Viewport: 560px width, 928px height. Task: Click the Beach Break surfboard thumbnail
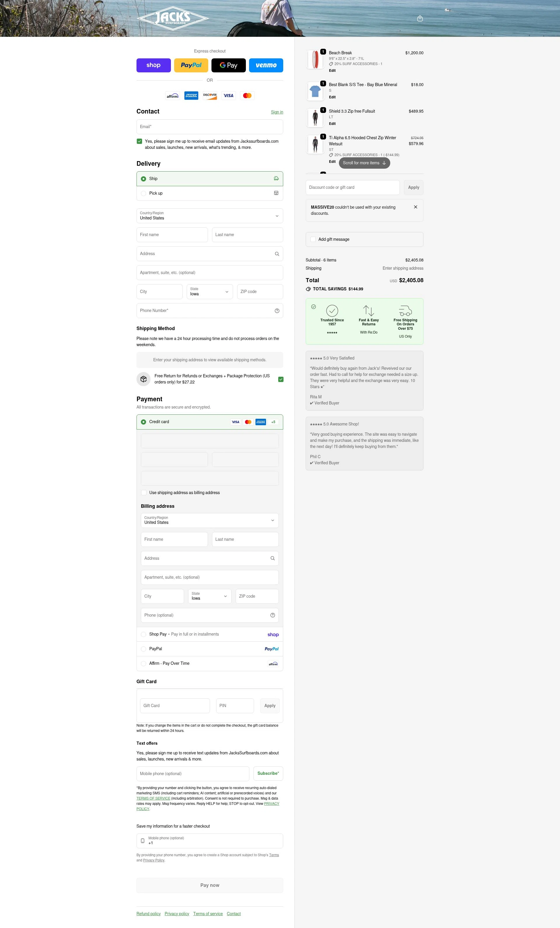coord(315,60)
